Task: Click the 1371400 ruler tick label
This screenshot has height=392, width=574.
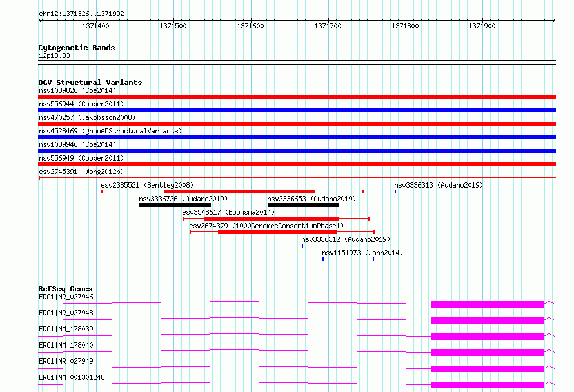Action: [x=95, y=26]
